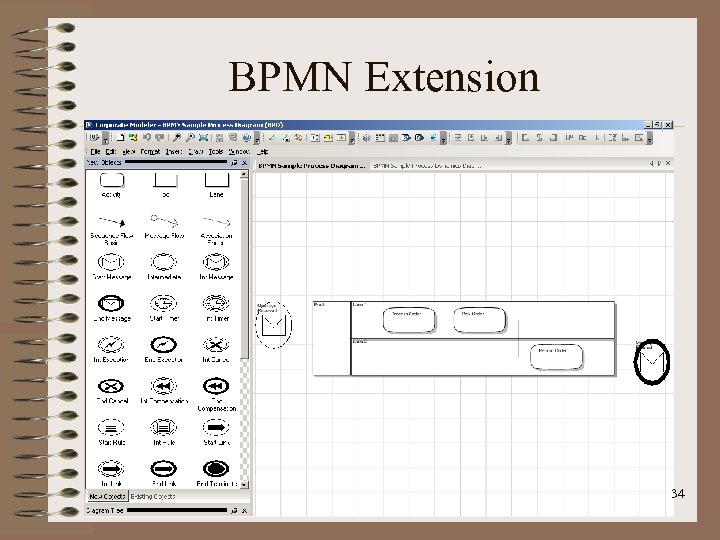Open toolbar options arrow at the far right toolbar end

point(649,138)
